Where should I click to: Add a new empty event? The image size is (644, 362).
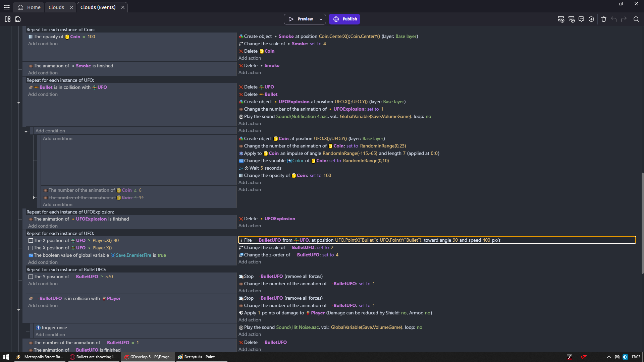(561, 19)
